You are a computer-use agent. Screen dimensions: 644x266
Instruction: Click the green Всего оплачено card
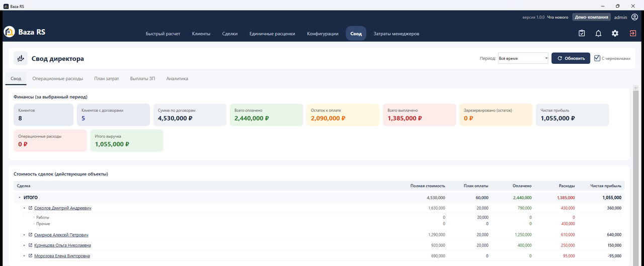point(266,115)
